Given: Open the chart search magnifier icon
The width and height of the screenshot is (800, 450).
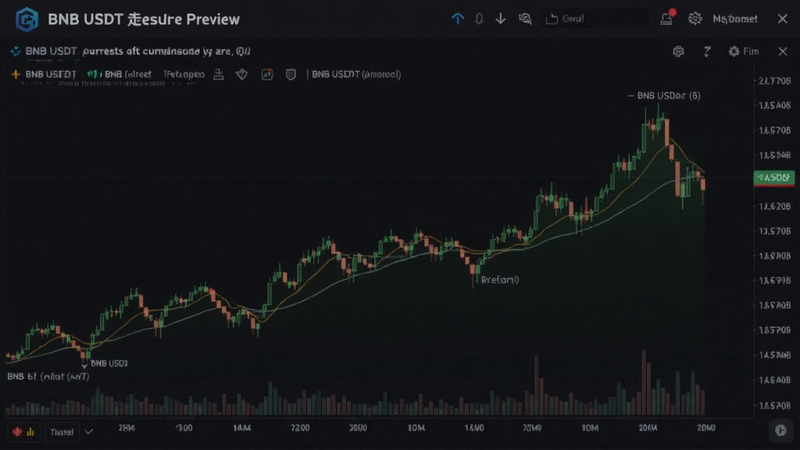Looking at the screenshot, I should tap(525, 19).
